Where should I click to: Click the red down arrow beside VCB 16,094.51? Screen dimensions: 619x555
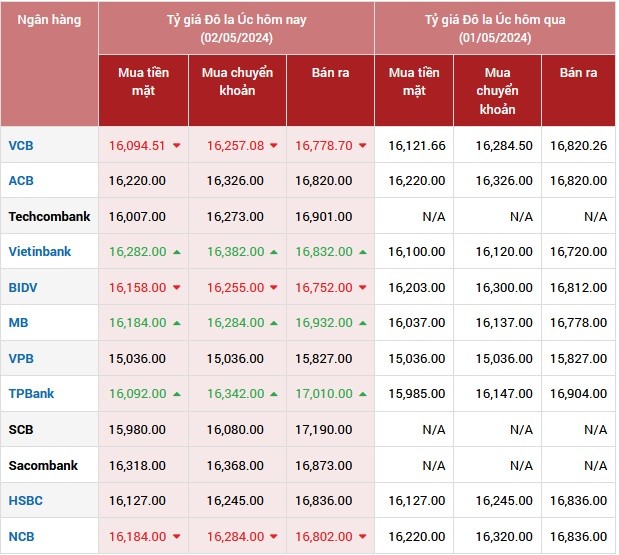177,146
